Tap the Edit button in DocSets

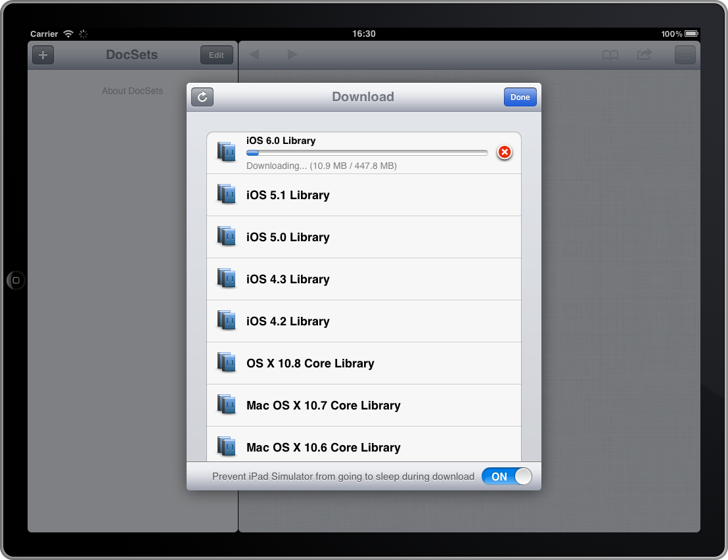click(x=216, y=55)
